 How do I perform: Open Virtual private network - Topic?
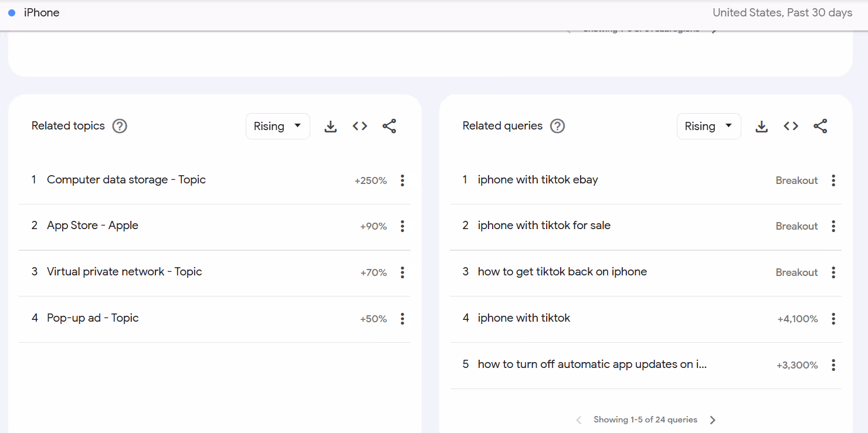click(x=124, y=272)
